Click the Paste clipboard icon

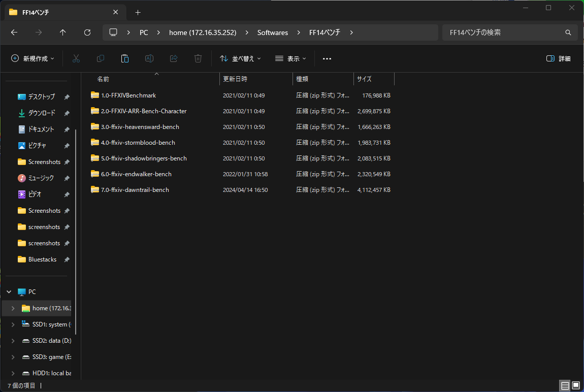point(125,59)
